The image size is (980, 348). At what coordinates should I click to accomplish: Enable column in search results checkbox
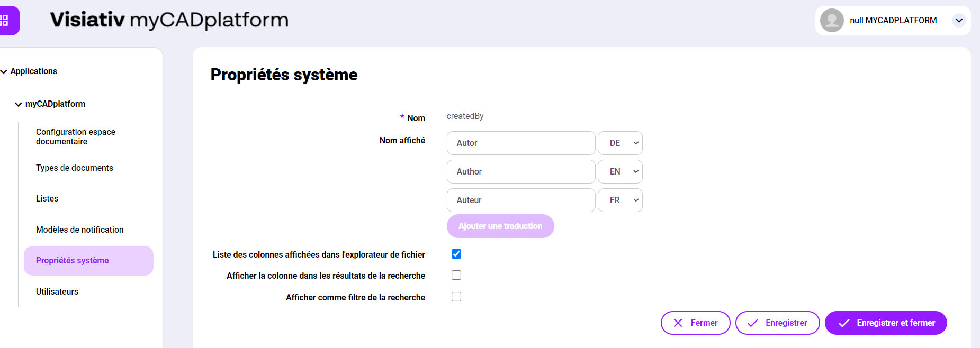coord(456,275)
